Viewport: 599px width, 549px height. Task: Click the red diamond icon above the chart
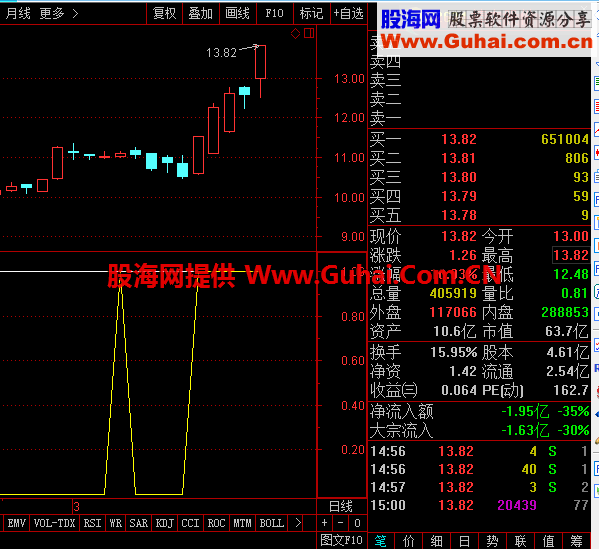tap(295, 34)
